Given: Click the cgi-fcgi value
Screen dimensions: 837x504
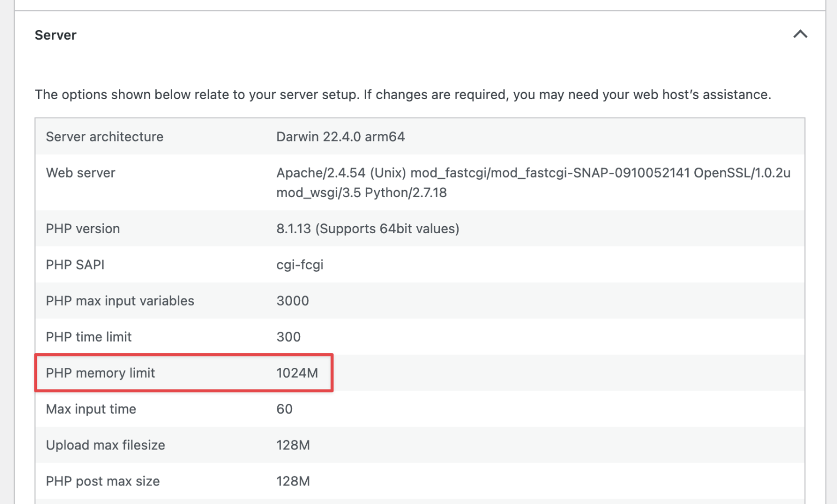Looking at the screenshot, I should pyautogui.click(x=300, y=265).
